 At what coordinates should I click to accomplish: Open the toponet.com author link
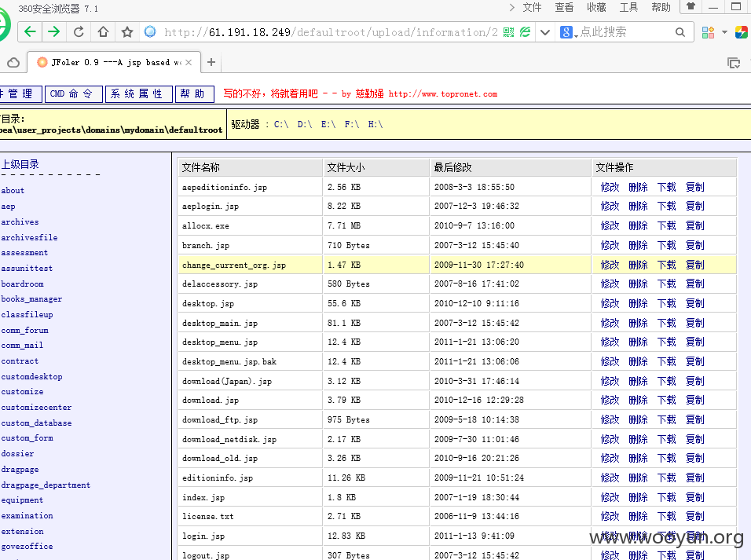(442, 94)
